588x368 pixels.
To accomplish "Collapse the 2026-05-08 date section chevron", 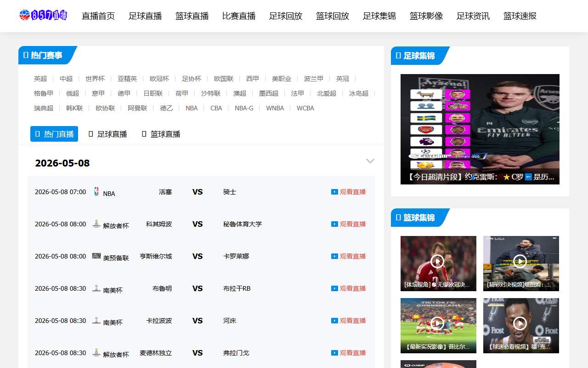I will [x=370, y=161].
